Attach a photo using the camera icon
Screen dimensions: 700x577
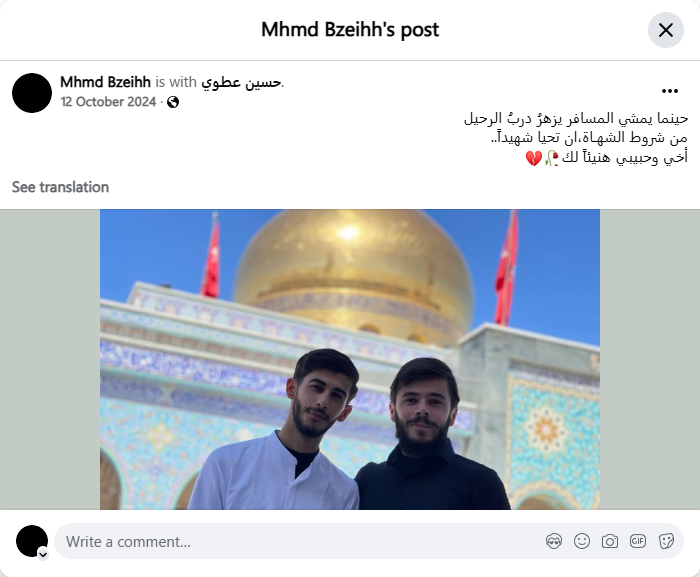(609, 541)
